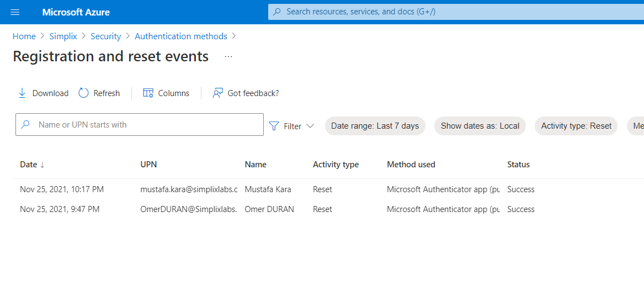Click the Refresh circular arrow icon
The image size is (644, 296).
(x=83, y=93)
